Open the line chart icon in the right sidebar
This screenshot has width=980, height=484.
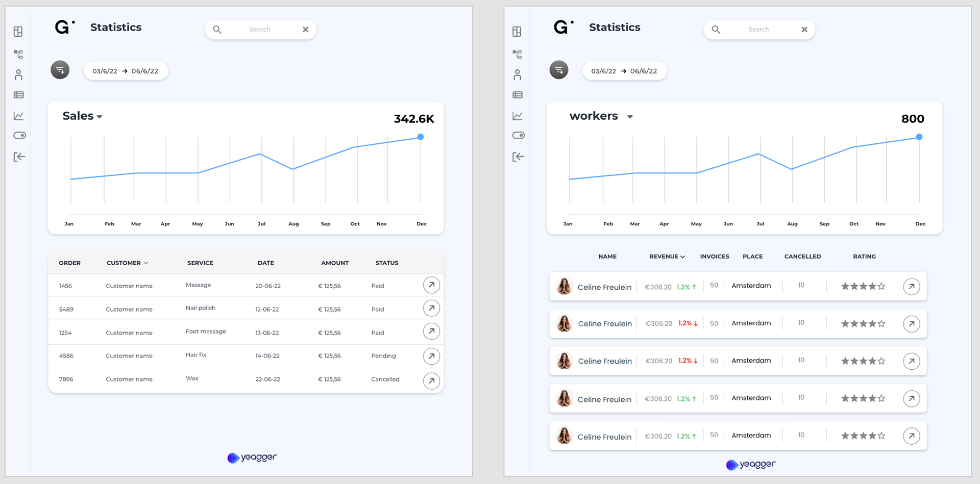click(518, 116)
